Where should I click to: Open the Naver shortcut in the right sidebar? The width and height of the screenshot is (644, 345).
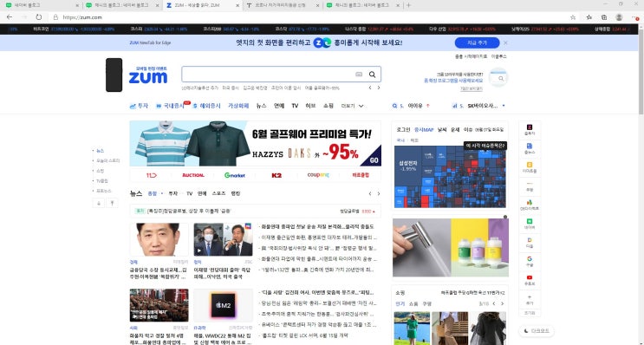(x=530, y=224)
